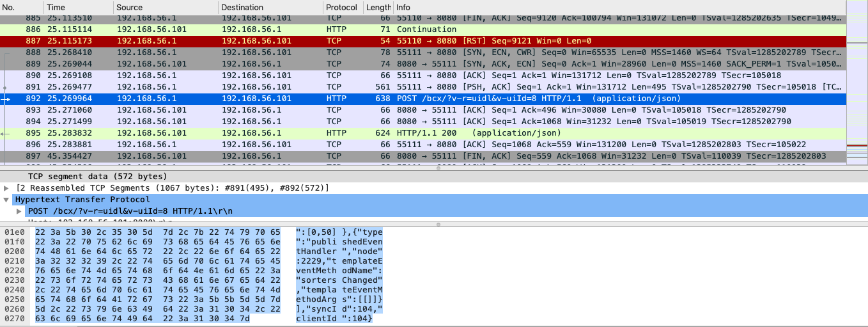Screen dimensions: 868x327
Task: Select packet 891 PSH, ACK row
Action: click(x=422, y=86)
